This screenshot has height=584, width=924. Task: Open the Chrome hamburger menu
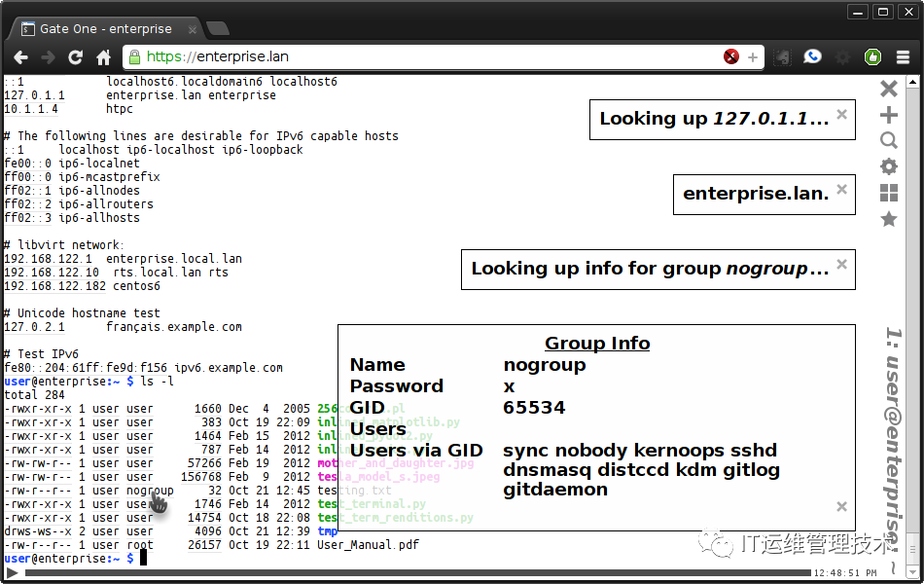(903, 57)
